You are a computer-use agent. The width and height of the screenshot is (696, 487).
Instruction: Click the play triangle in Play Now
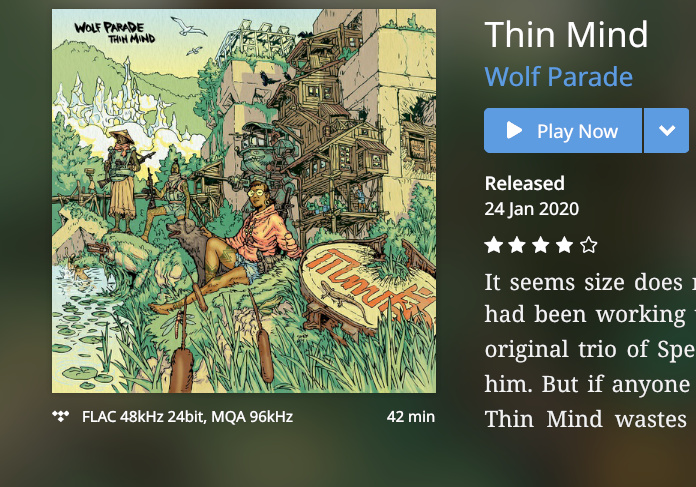(514, 131)
